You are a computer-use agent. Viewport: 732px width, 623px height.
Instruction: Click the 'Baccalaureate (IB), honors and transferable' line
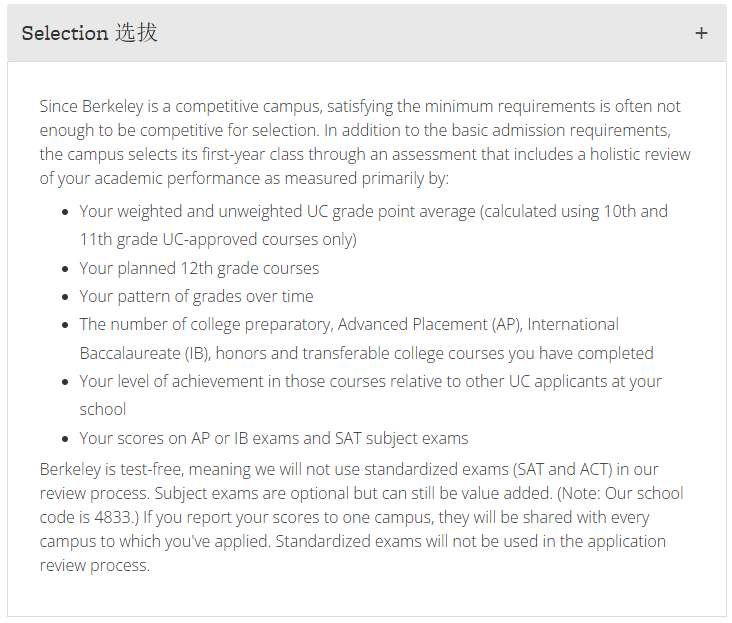(366, 353)
